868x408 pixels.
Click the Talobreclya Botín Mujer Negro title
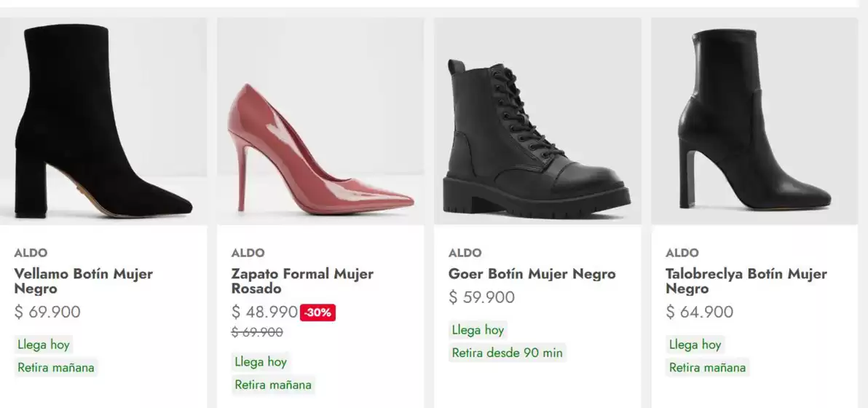click(746, 281)
